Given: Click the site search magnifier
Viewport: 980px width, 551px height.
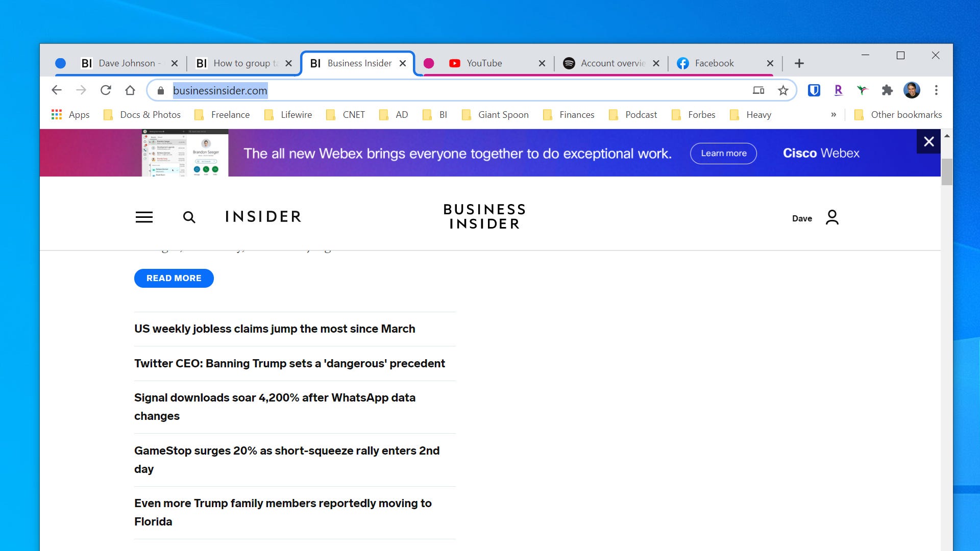Looking at the screenshot, I should 189,217.
